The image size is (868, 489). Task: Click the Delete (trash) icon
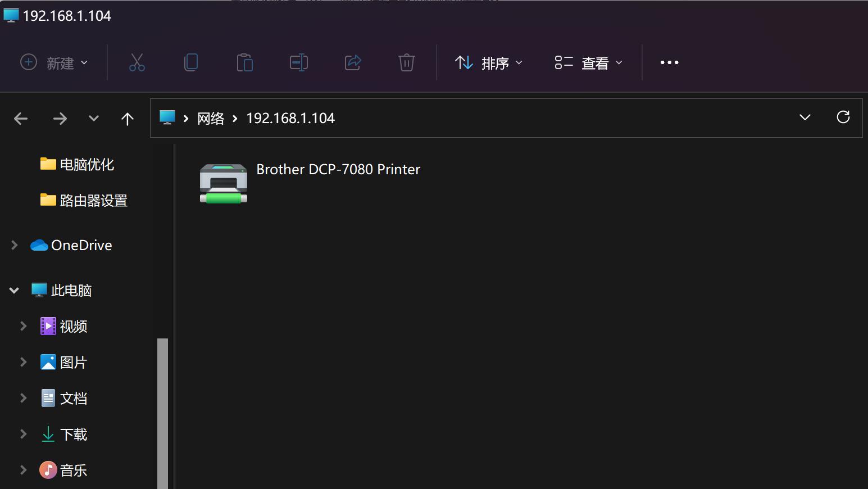coord(407,62)
